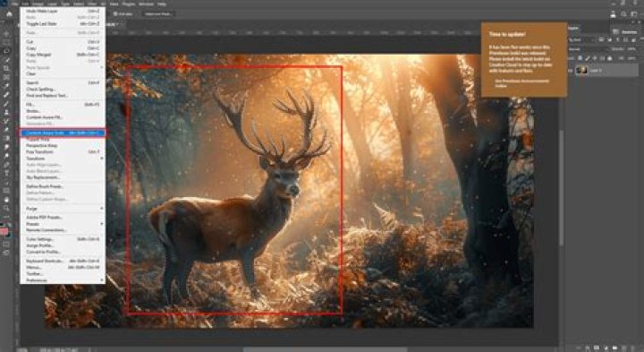Open the layer Kind filter dropdown
The image size is (644, 352).
click(582, 39)
